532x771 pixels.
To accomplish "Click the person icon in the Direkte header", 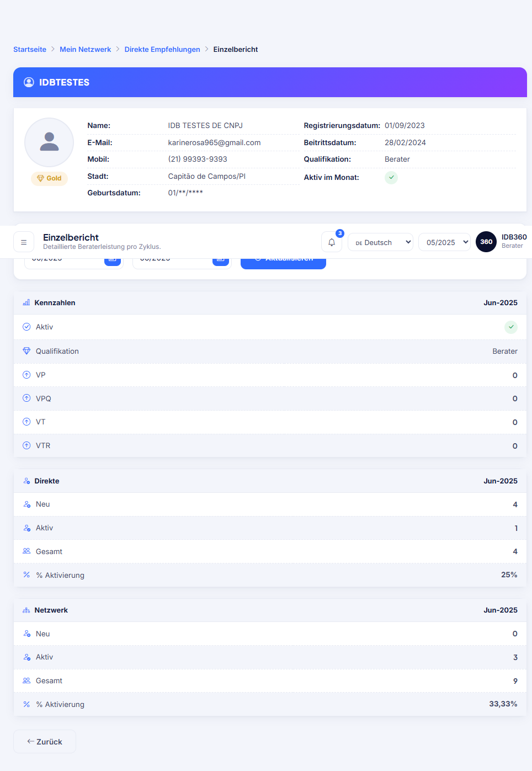I will pos(26,481).
